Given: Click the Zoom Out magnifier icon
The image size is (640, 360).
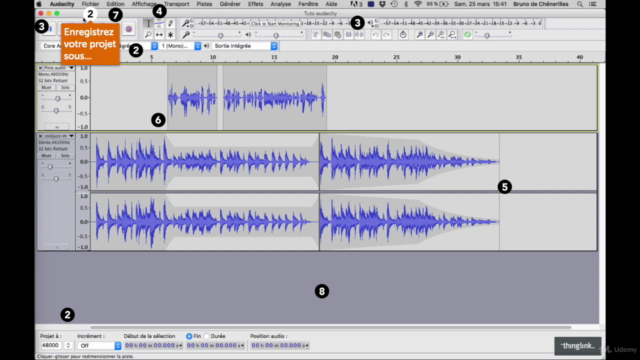Looking at the screenshot, I should [x=430, y=35].
